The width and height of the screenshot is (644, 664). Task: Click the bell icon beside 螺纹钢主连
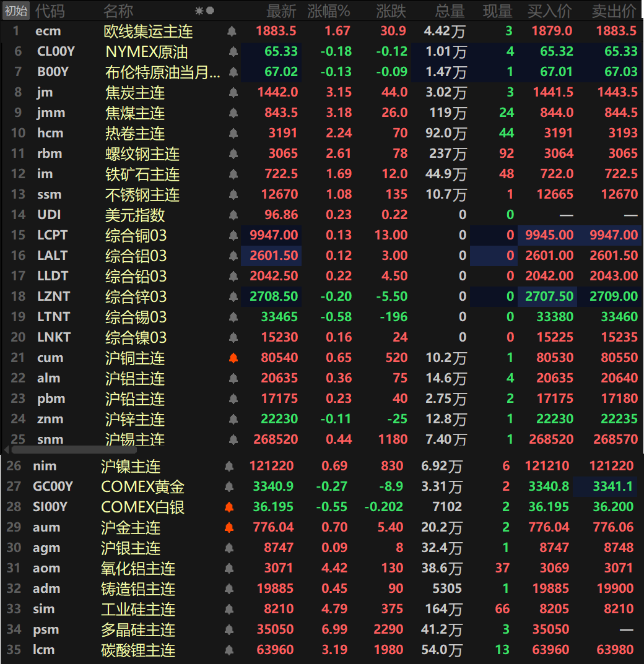coord(233,154)
